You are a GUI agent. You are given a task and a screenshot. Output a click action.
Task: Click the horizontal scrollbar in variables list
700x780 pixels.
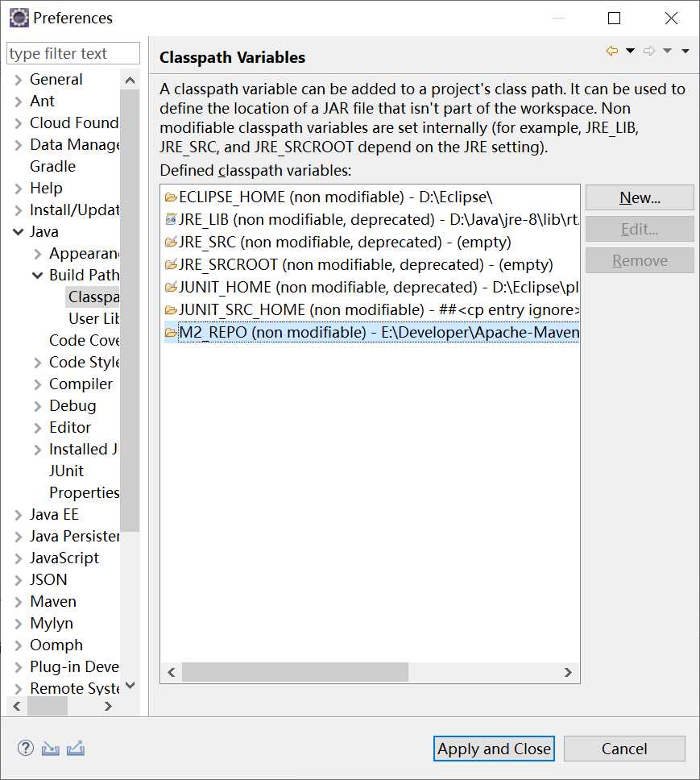(295, 672)
